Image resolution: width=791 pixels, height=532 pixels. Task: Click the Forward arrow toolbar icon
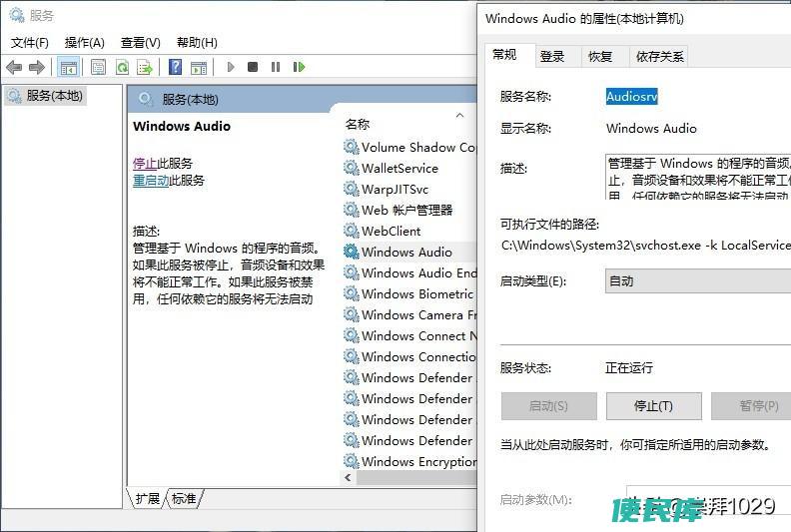(x=37, y=67)
